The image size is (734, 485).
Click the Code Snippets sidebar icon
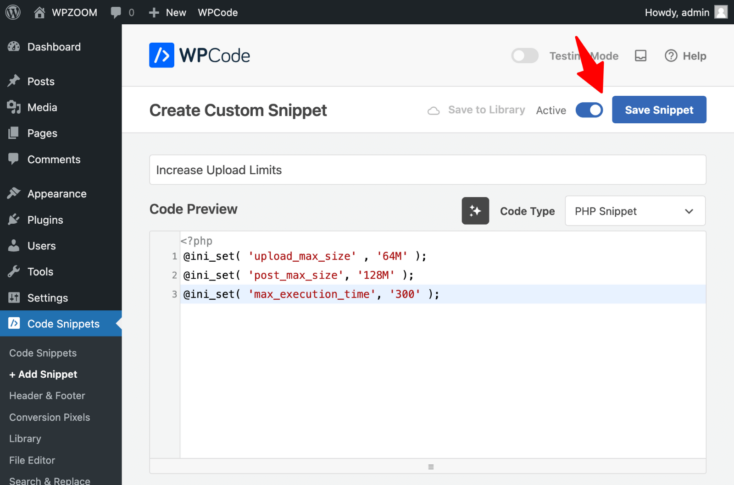point(14,323)
